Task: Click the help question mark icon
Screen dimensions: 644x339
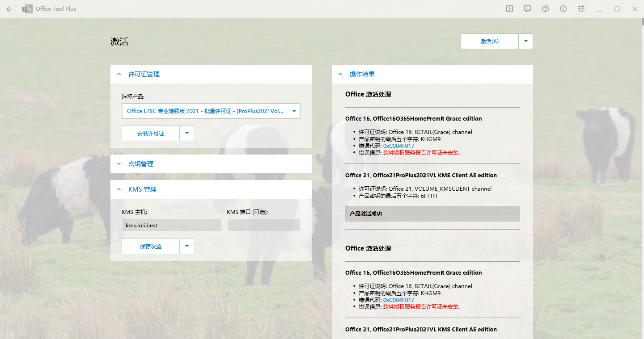Action: click(x=545, y=9)
